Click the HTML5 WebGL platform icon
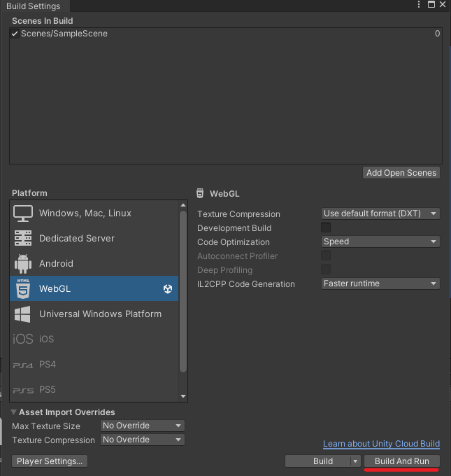 pos(23,288)
